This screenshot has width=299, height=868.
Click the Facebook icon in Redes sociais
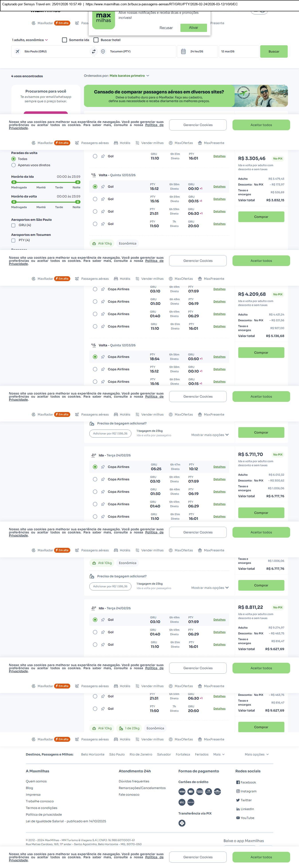tap(238, 782)
